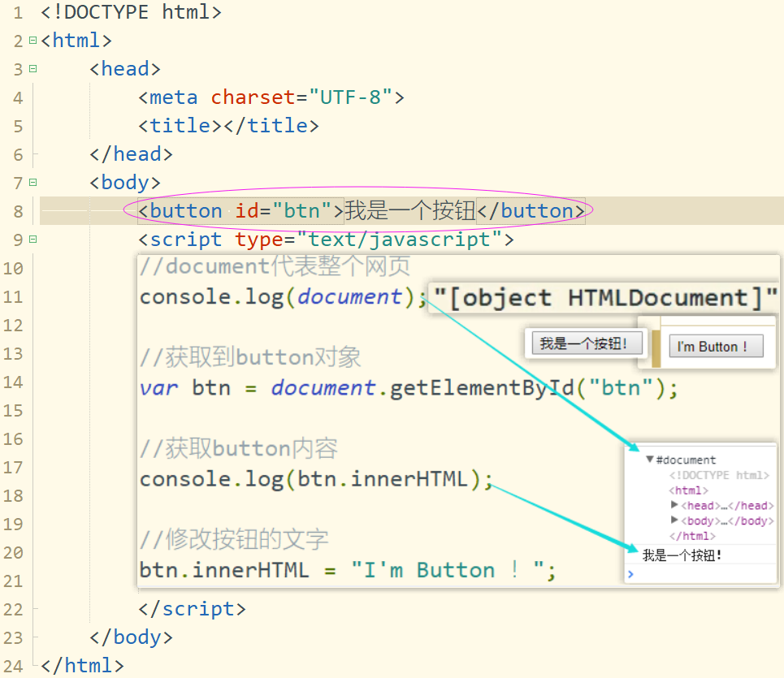784x678 pixels.
Task: Click the id="btn" attribute on line 8
Action: click(283, 211)
